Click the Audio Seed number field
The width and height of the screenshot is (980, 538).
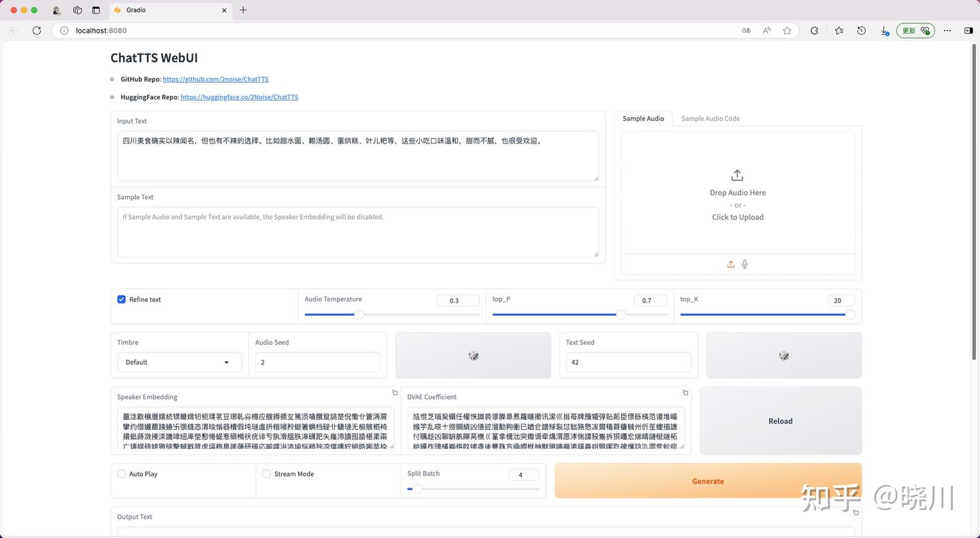[318, 363]
